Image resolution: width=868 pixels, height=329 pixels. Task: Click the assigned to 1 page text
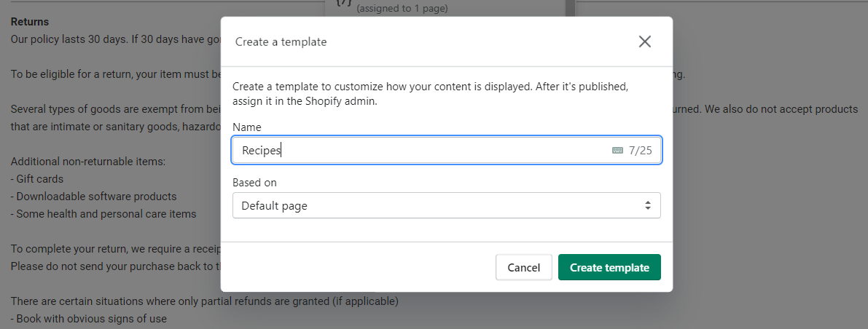pyautogui.click(x=402, y=9)
